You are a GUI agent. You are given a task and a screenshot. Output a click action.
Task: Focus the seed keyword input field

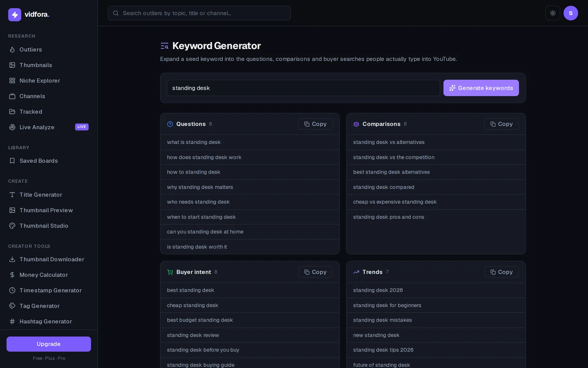point(303,88)
